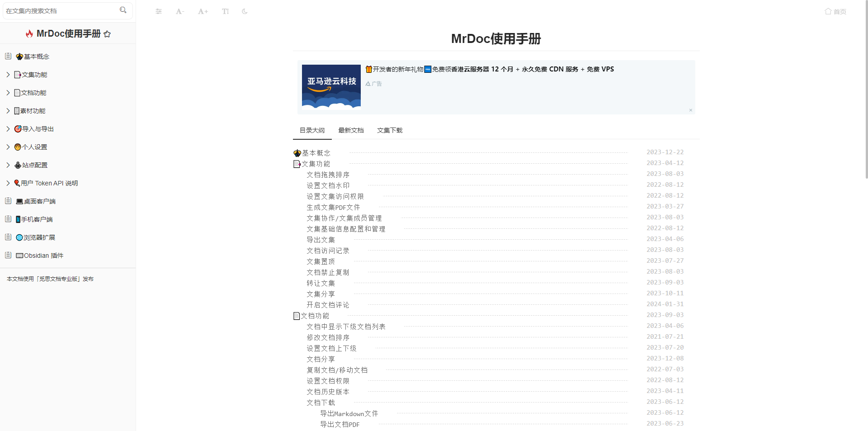Toggle dark mode moon icon
Viewport: 868px width, 431px height.
click(245, 11)
